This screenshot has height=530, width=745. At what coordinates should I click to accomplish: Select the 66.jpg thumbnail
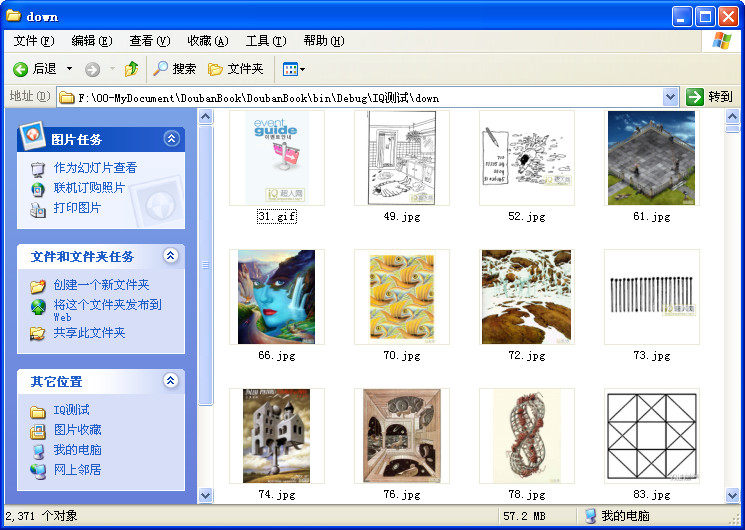277,297
